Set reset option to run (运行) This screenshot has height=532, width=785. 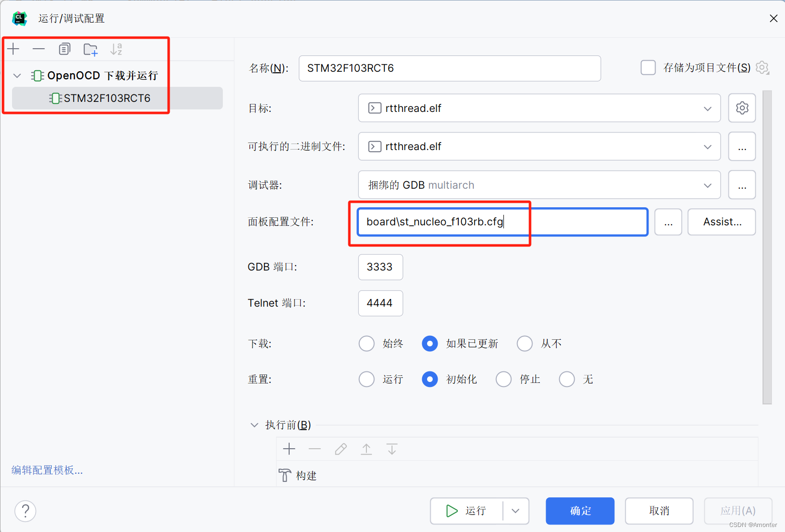366,379
